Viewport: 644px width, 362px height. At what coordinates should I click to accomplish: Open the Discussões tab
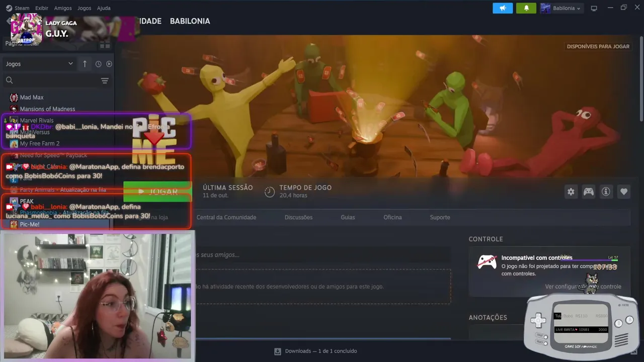point(298,217)
